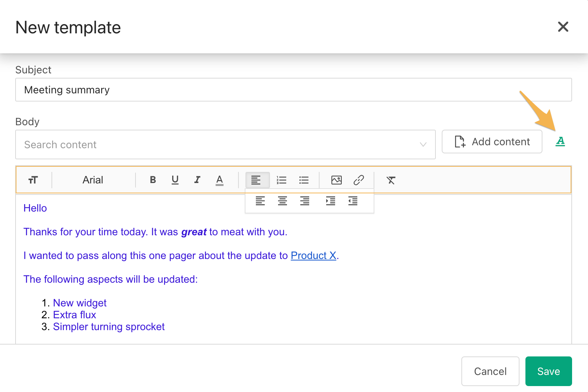The width and height of the screenshot is (588, 392).
Task: Click the Add content button
Action: coord(492,142)
